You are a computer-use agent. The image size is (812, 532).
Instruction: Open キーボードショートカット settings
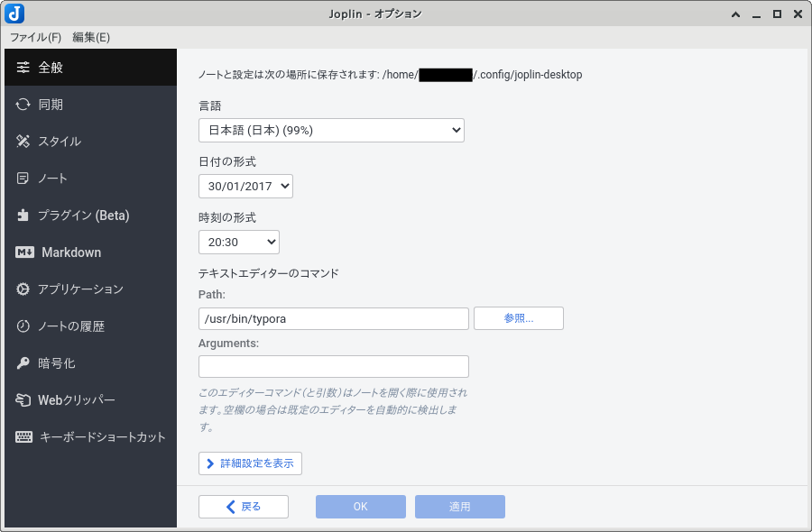click(90, 436)
